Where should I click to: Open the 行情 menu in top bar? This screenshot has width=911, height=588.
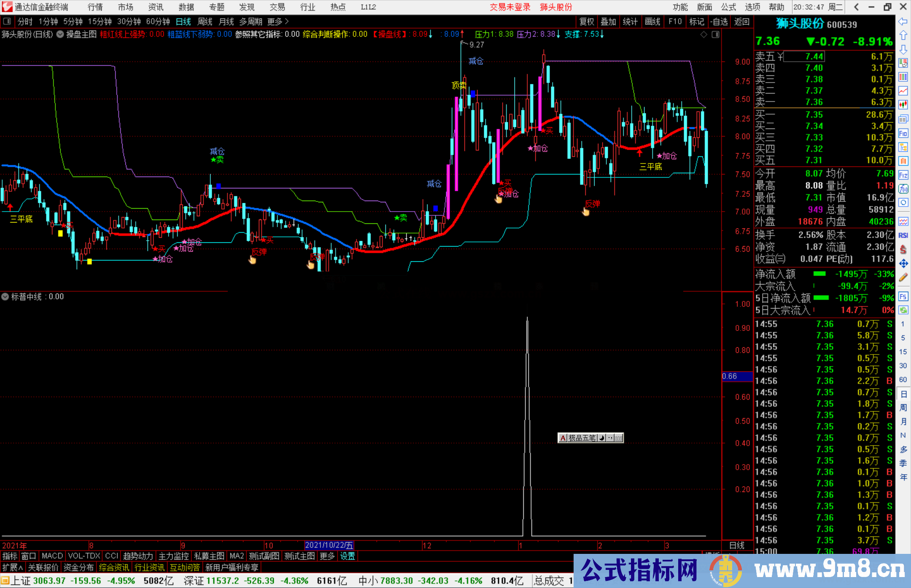click(x=95, y=7)
